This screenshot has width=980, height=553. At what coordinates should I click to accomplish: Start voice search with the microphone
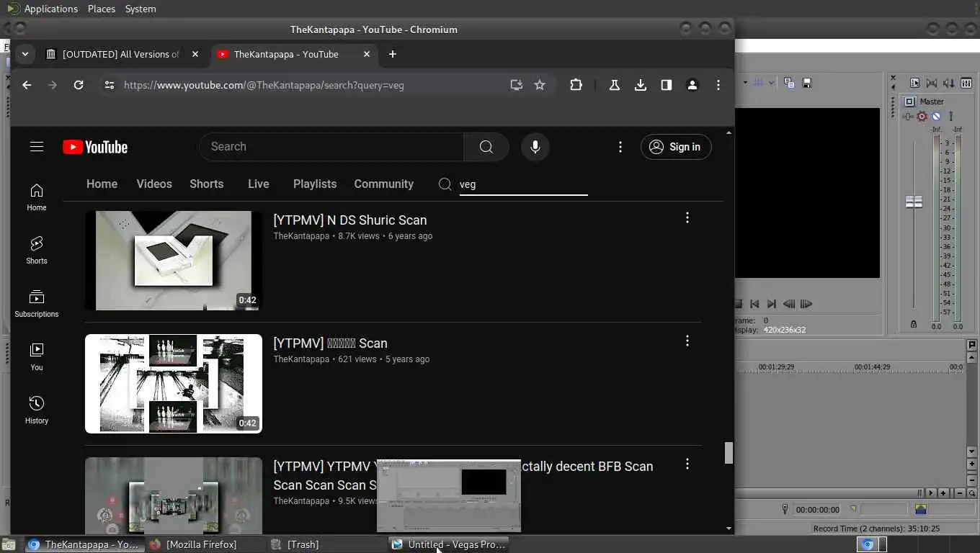(x=535, y=147)
